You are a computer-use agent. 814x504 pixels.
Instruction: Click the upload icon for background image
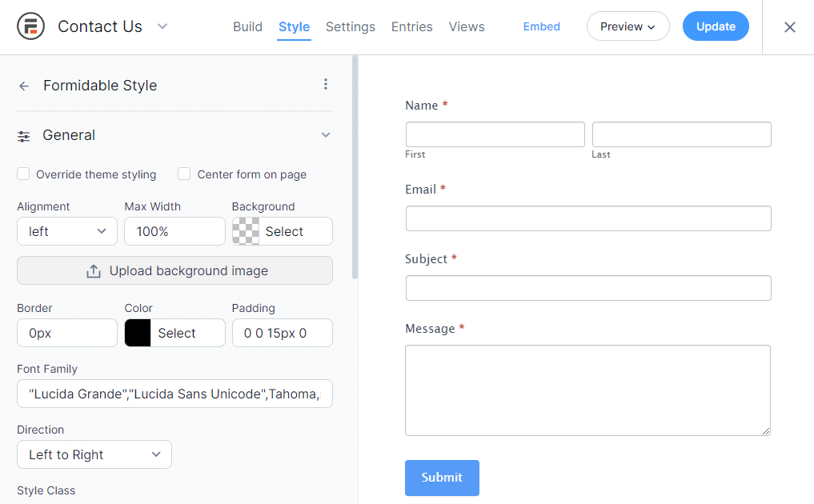(94, 271)
